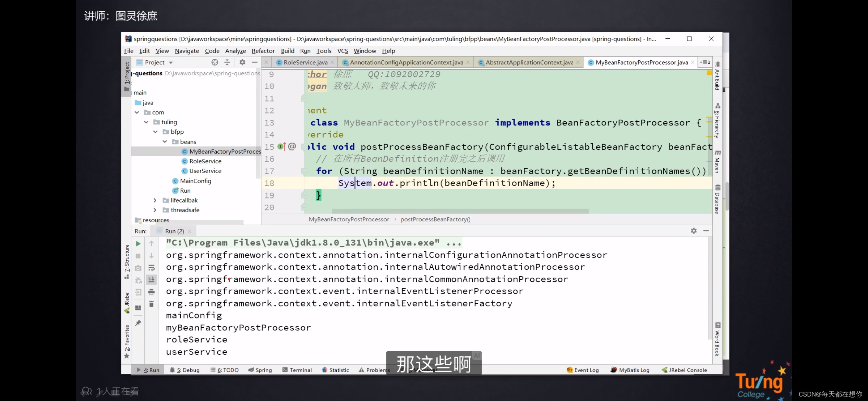868x401 pixels.
Task: Click the dump threads camera icon
Action: click(x=138, y=268)
